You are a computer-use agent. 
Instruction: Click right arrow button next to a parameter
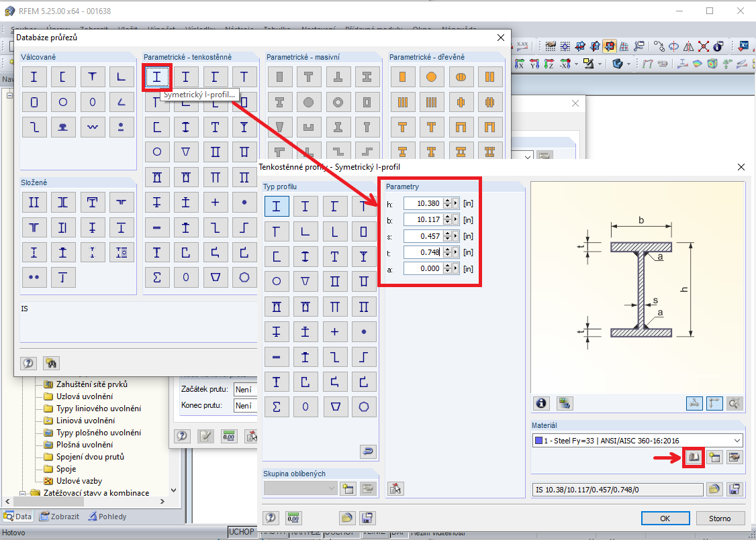pos(456,269)
